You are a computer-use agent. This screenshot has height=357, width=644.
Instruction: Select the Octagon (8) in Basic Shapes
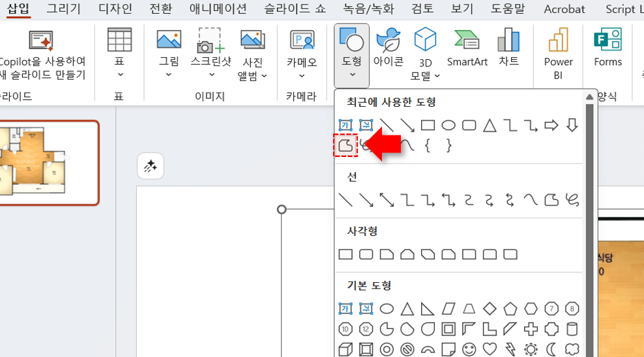[572, 309]
